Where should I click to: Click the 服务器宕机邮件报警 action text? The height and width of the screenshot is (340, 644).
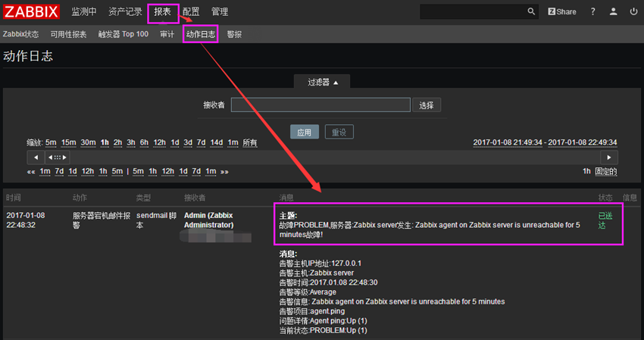(x=102, y=220)
